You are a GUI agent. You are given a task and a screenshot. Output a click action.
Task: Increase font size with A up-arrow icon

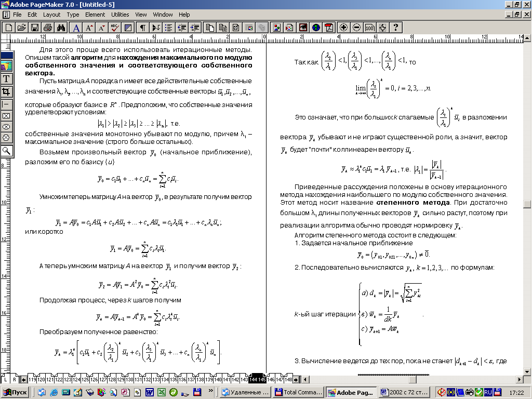[89, 28]
